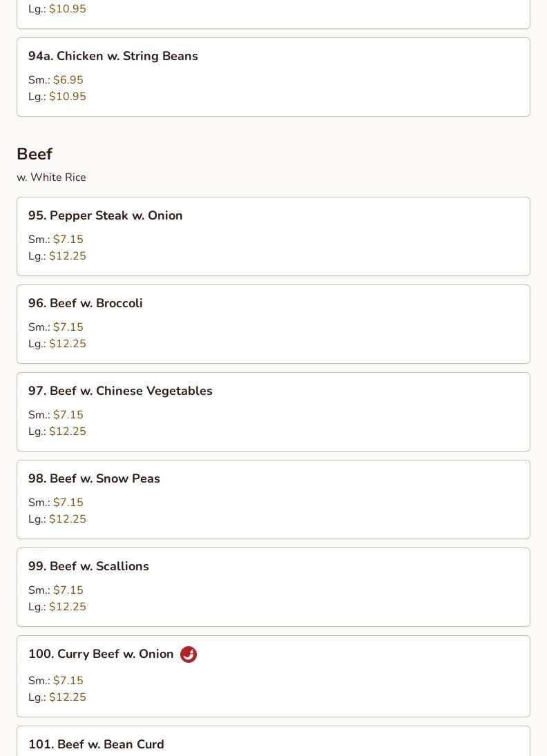The image size is (547, 756).
Task: Choose 97. Beef w. Chinese Vegetables
Action: [x=273, y=411]
